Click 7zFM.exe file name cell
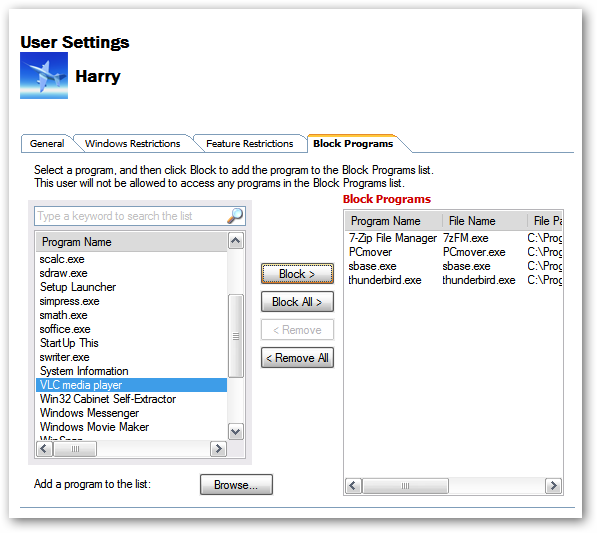The width and height of the screenshot is (597, 533). 465,238
